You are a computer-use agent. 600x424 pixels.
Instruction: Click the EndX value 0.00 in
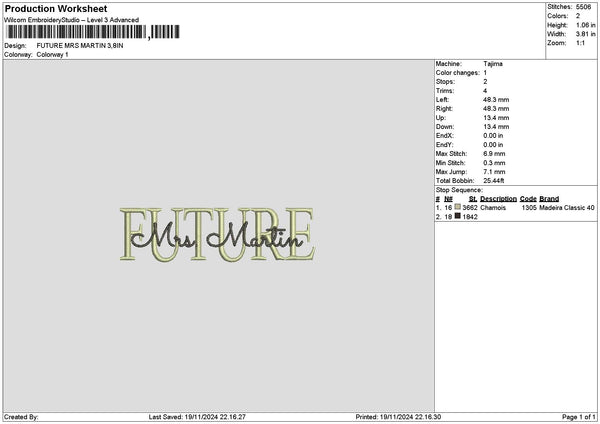coord(493,136)
